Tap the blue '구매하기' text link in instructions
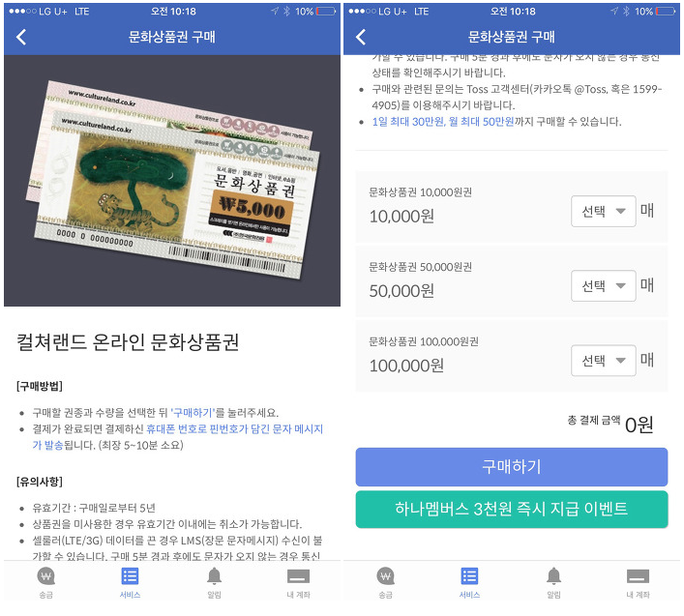The height and width of the screenshot is (616, 684). click(x=193, y=412)
